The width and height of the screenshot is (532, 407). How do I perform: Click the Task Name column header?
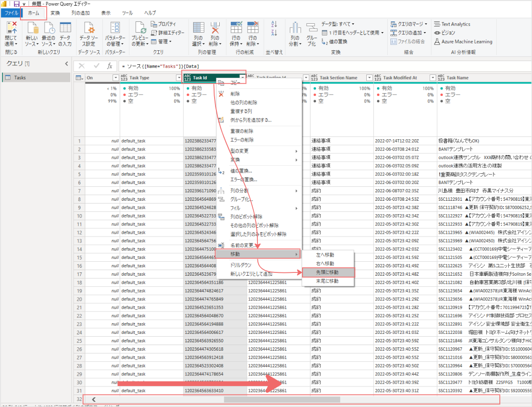coord(484,78)
